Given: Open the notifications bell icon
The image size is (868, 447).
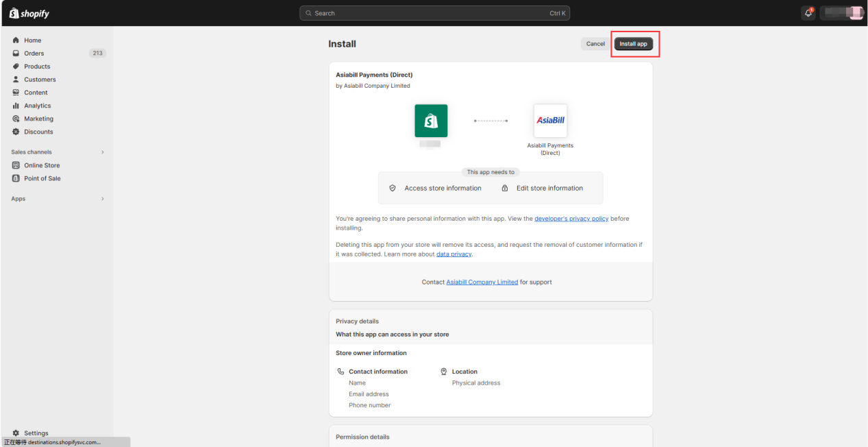Looking at the screenshot, I should tap(808, 13).
